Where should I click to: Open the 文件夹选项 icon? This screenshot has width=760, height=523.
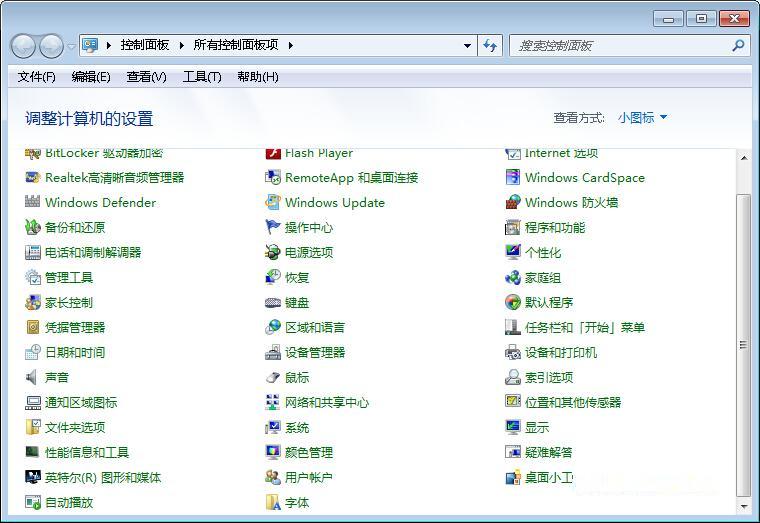pos(32,428)
